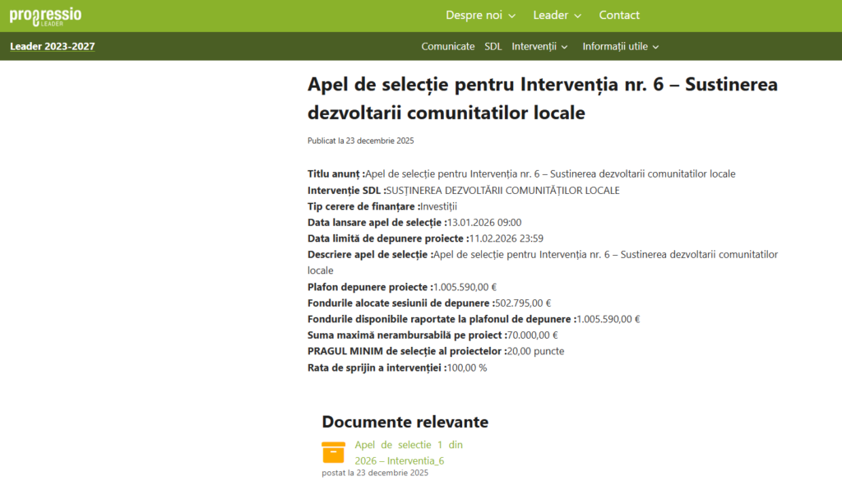Select the Despre noi menu label

pos(474,16)
